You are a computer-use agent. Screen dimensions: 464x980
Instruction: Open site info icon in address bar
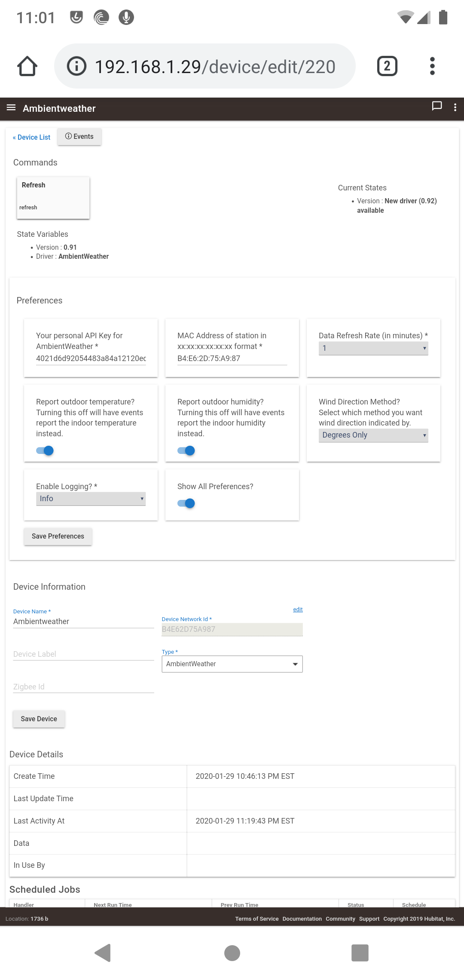(x=77, y=66)
